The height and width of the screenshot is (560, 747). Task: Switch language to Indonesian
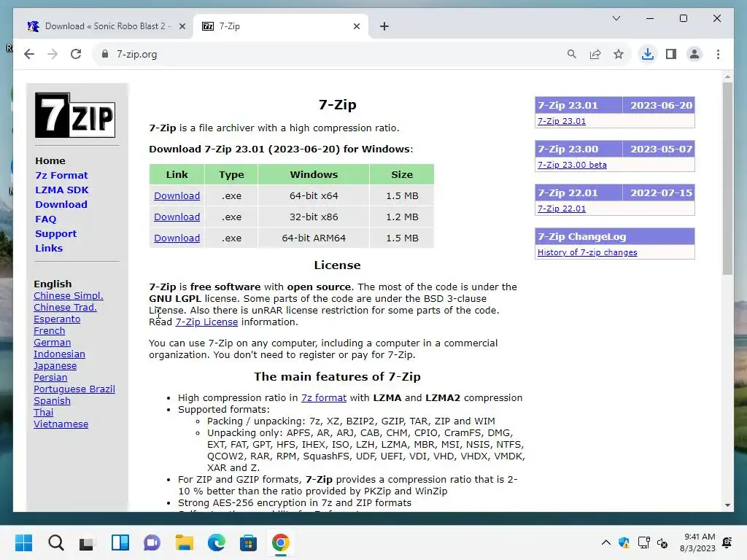59,354
